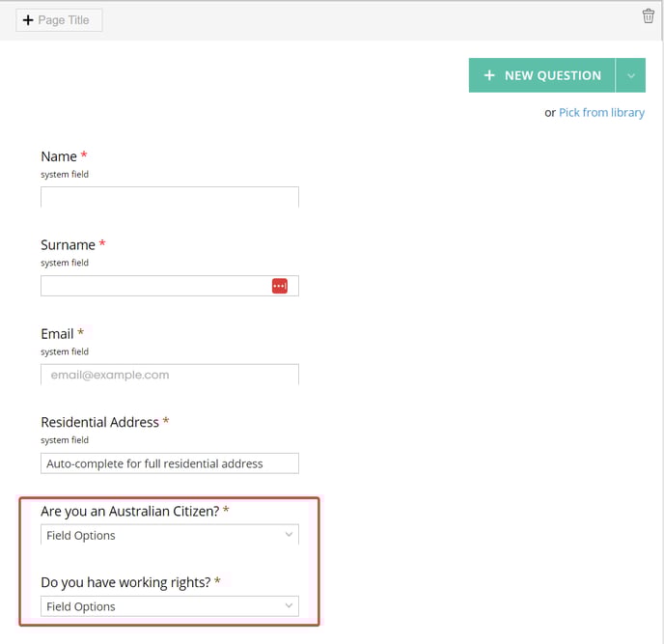Open the Pick from library link
This screenshot has width=664, height=644.
(601, 113)
